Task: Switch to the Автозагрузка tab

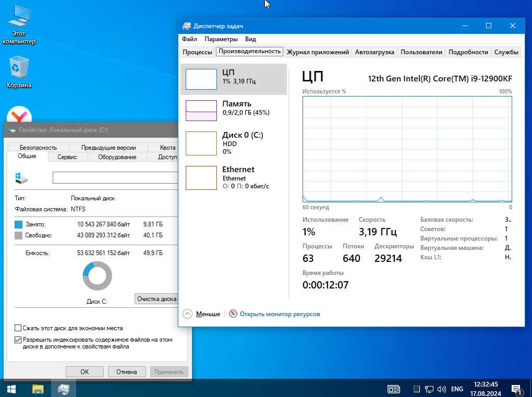Action: coord(374,52)
